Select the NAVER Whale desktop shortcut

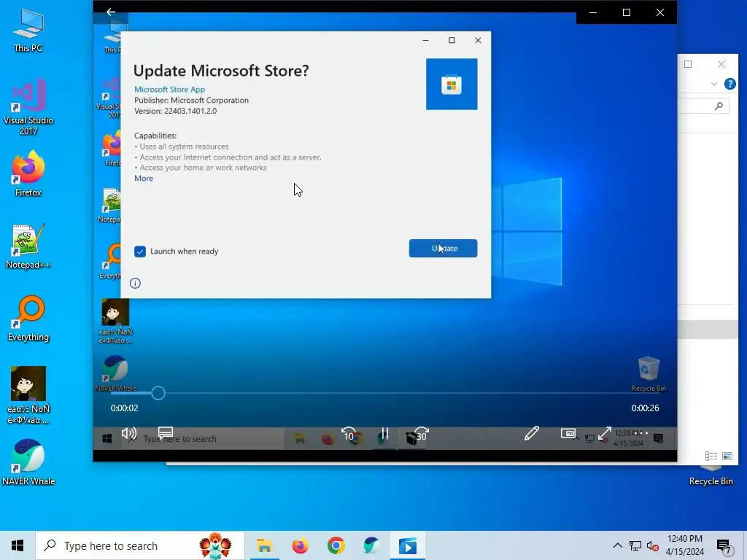click(28, 462)
